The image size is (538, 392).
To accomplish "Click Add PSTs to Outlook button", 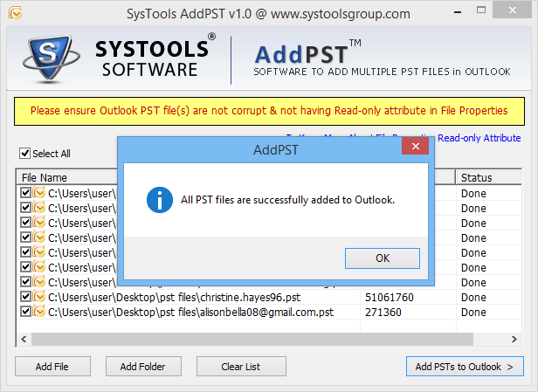I will click(465, 367).
